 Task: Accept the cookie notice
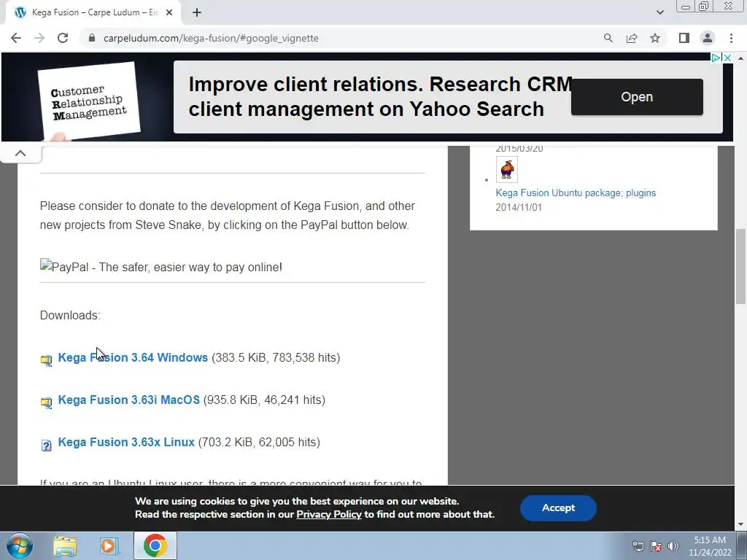tap(558, 508)
